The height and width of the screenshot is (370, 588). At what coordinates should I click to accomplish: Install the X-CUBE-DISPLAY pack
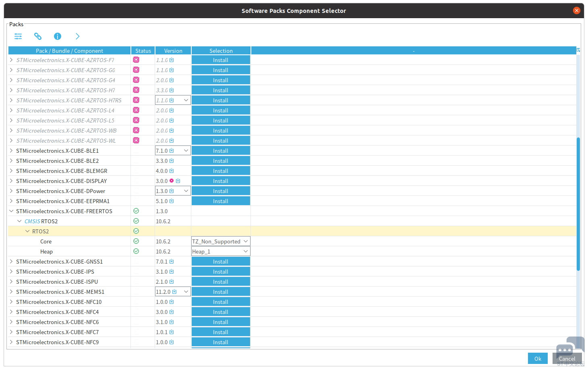click(x=221, y=181)
